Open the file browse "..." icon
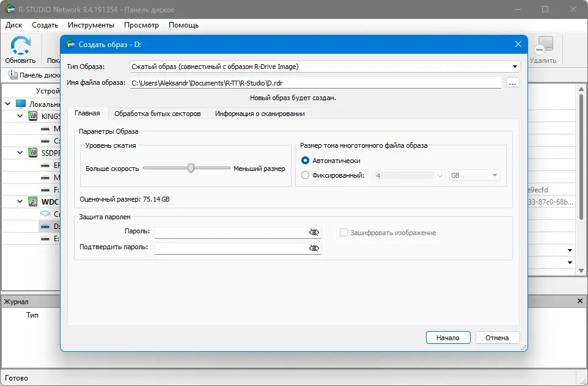The height and width of the screenshot is (386, 588). 513,82
